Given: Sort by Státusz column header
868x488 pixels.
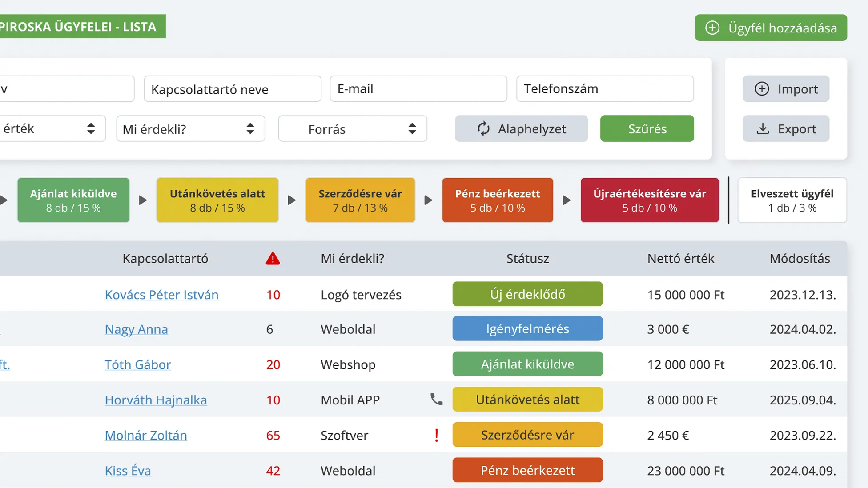Looking at the screenshot, I should point(527,259).
